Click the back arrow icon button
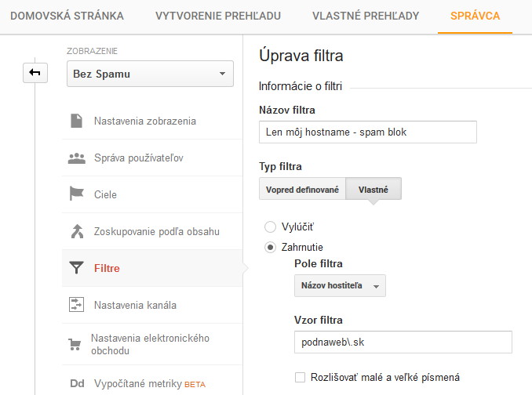The image size is (532, 395). pos(35,73)
